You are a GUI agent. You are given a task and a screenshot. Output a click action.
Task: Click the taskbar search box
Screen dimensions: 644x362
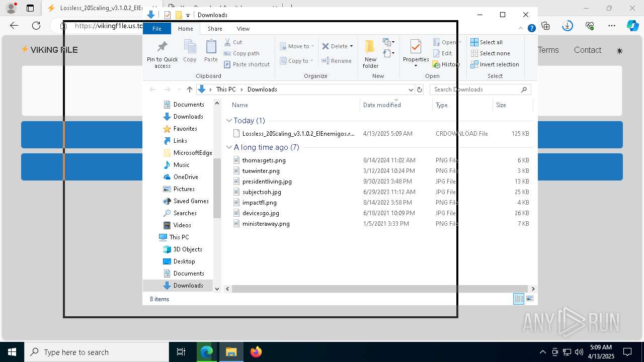pyautogui.click(x=97, y=352)
